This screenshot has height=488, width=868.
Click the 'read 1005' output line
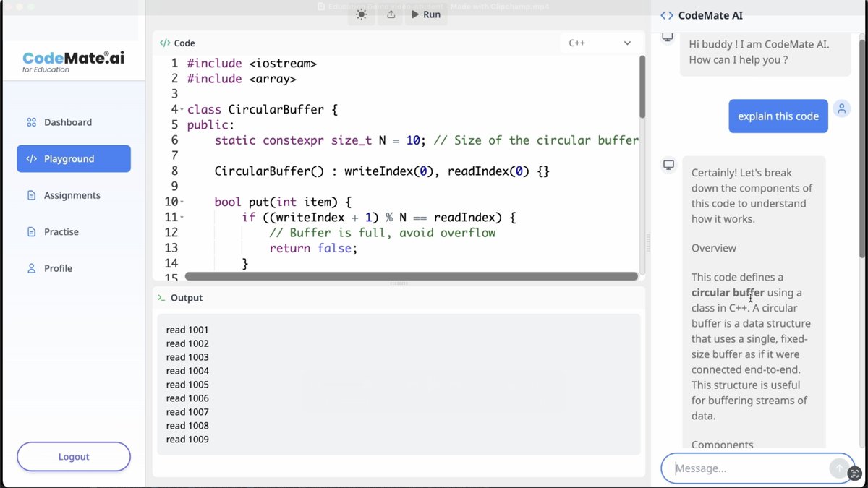[187, 385]
